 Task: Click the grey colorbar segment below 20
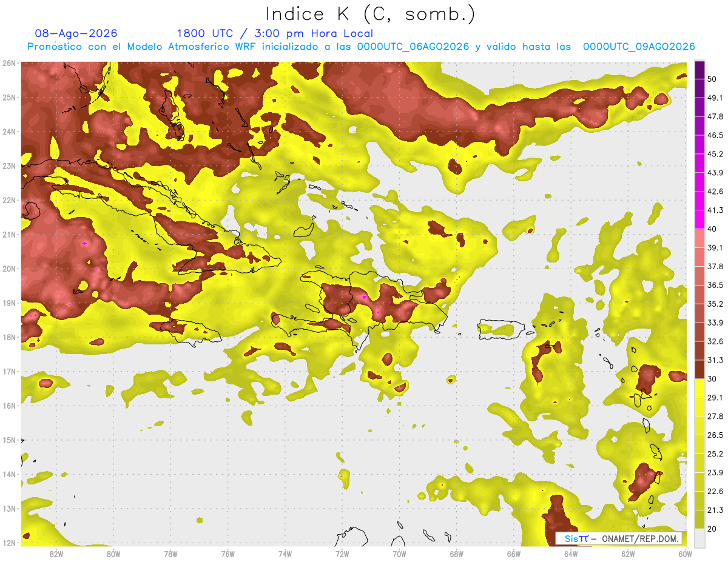click(x=699, y=537)
